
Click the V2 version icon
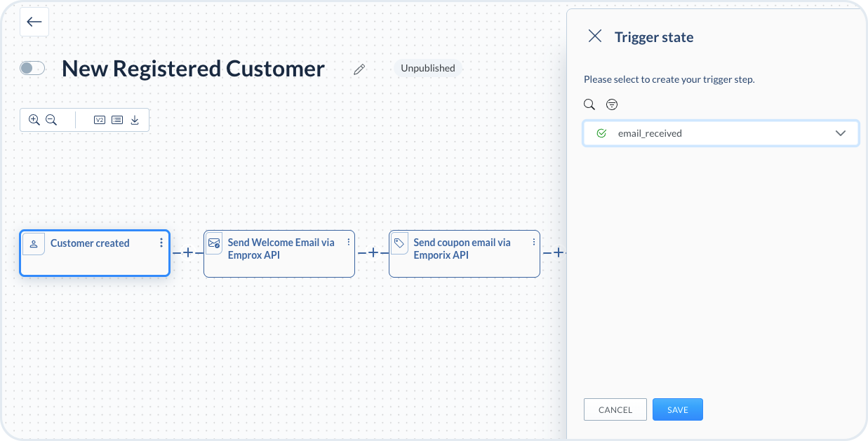point(100,120)
